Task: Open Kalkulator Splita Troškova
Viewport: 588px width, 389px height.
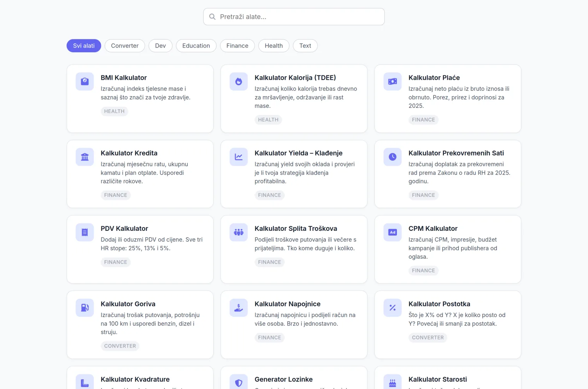Action: pos(294,249)
